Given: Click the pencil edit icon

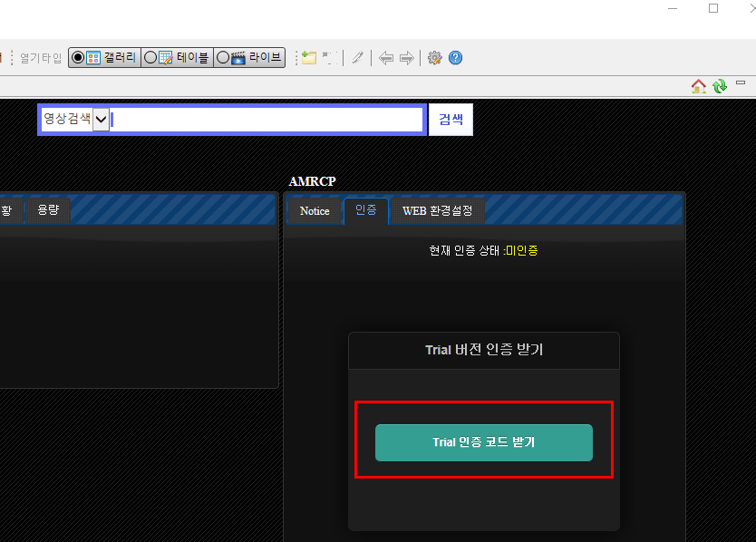Looking at the screenshot, I should point(358,58).
